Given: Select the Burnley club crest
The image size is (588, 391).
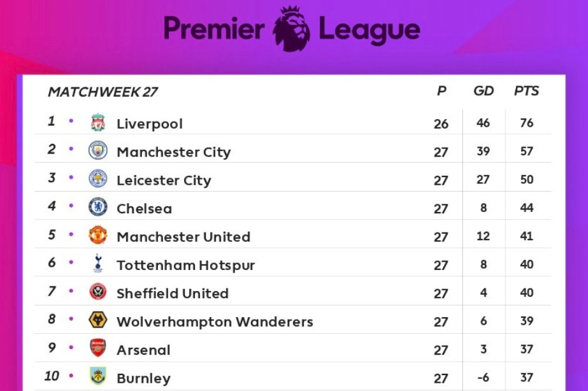Looking at the screenshot, I should (x=97, y=376).
